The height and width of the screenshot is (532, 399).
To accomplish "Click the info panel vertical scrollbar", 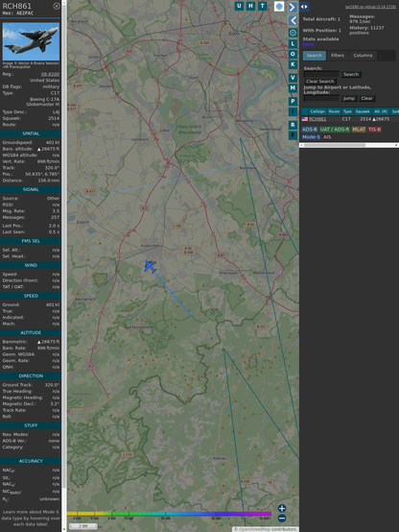I will pyautogui.click(x=64, y=265).
